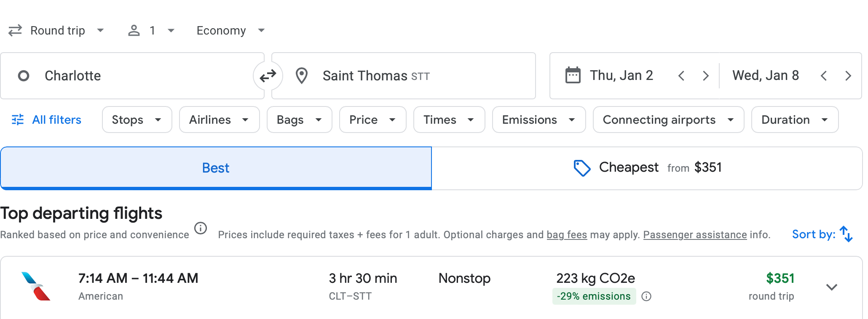Screen dimensions: 868x319
Task: Open the Sort by options
Action: point(822,234)
